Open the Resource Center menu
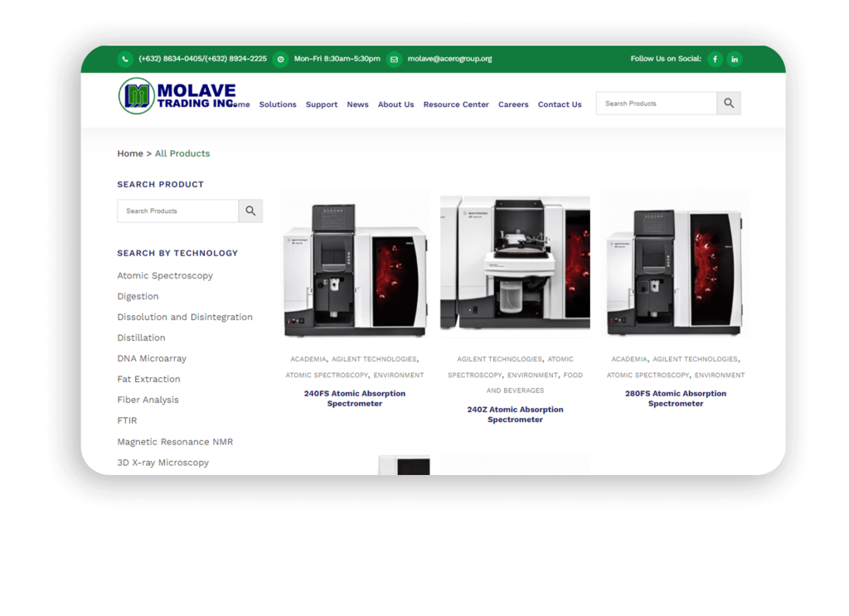Image resolution: width=849 pixels, height=616 pixels. pyautogui.click(x=456, y=104)
